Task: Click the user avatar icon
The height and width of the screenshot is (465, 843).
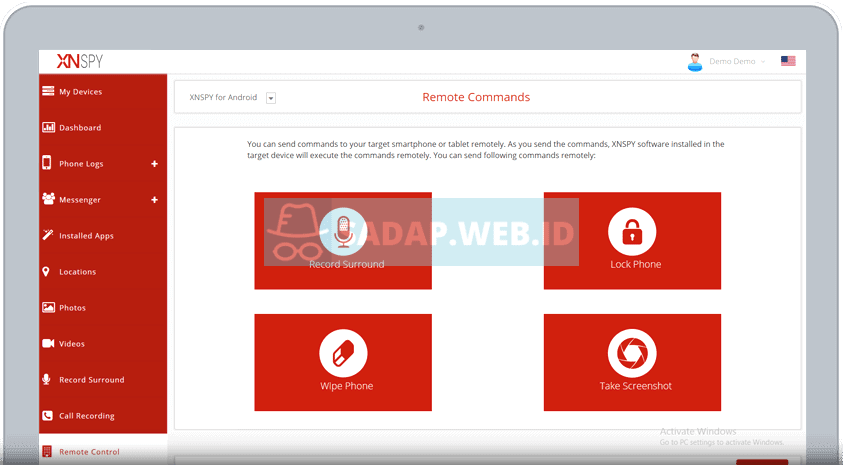Action: click(x=695, y=62)
